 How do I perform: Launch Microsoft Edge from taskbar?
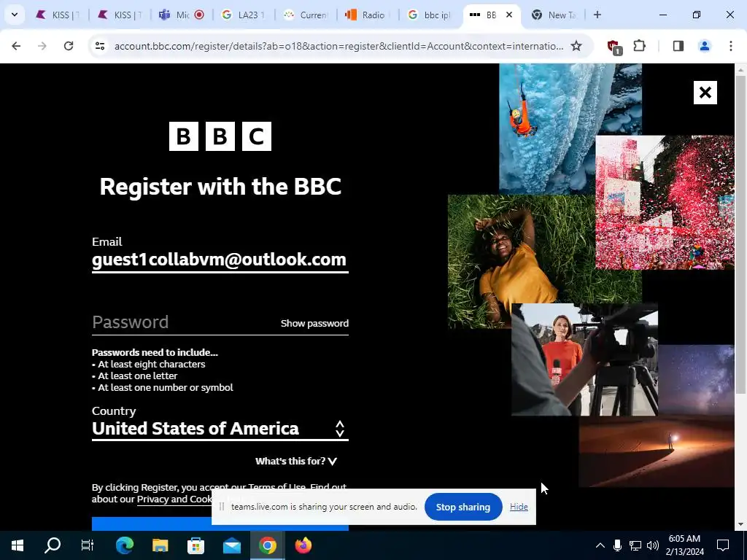tap(124, 545)
